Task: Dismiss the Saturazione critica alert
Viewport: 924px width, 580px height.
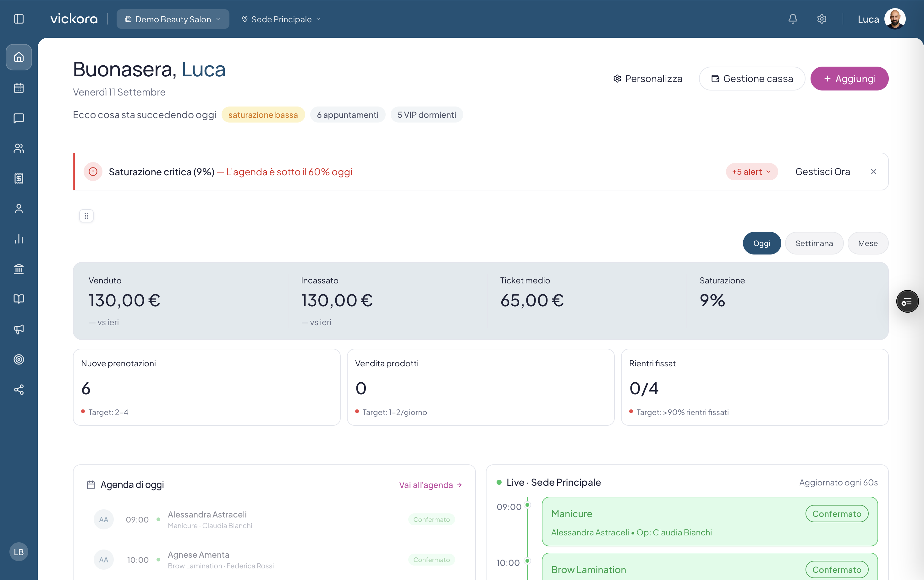Action: (873, 172)
